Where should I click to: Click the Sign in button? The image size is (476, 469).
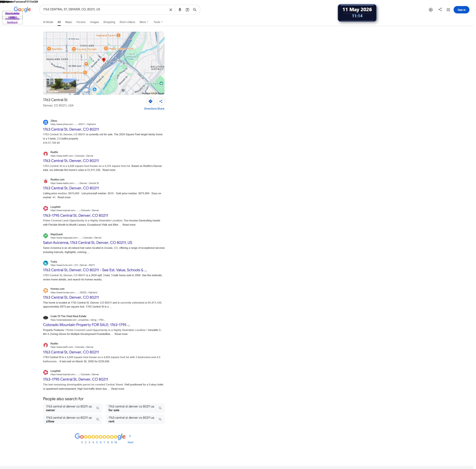(461, 10)
